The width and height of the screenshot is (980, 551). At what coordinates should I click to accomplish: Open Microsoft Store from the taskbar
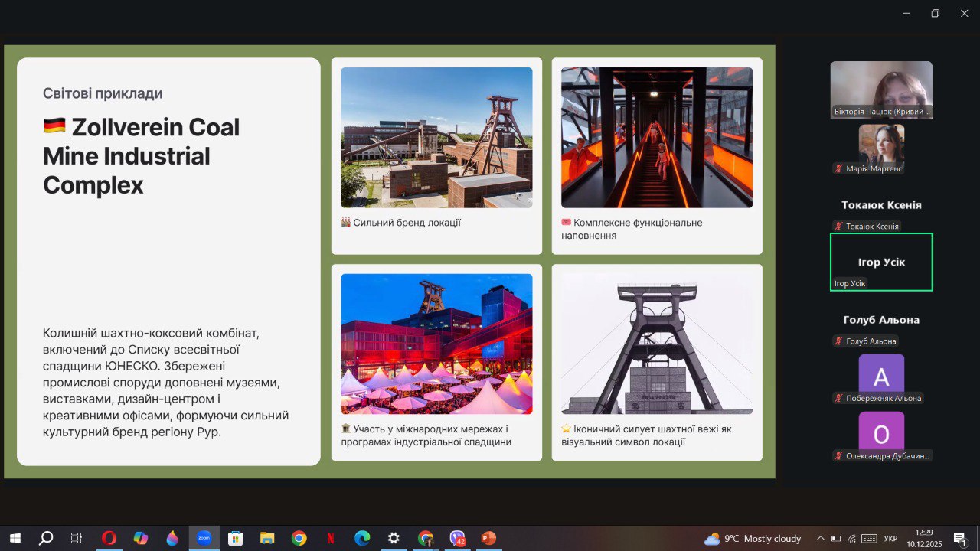coord(235,538)
